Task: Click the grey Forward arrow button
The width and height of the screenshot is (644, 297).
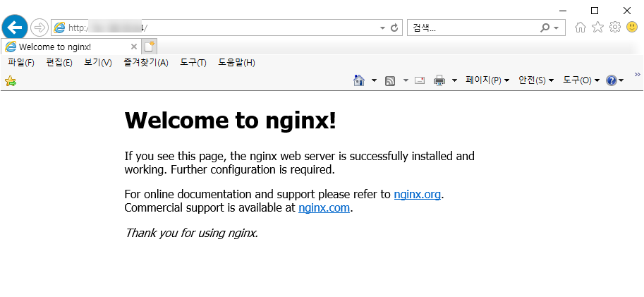Action: tap(40, 28)
